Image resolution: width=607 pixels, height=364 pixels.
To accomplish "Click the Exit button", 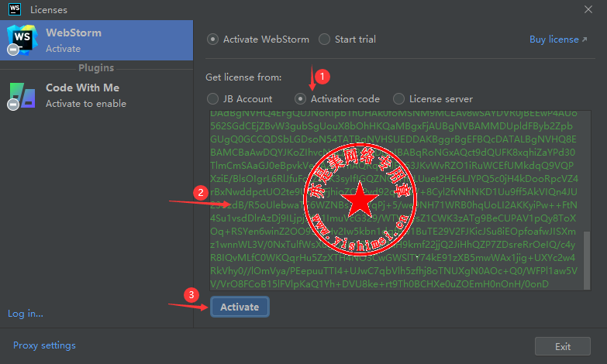I will click(x=563, y=346).
